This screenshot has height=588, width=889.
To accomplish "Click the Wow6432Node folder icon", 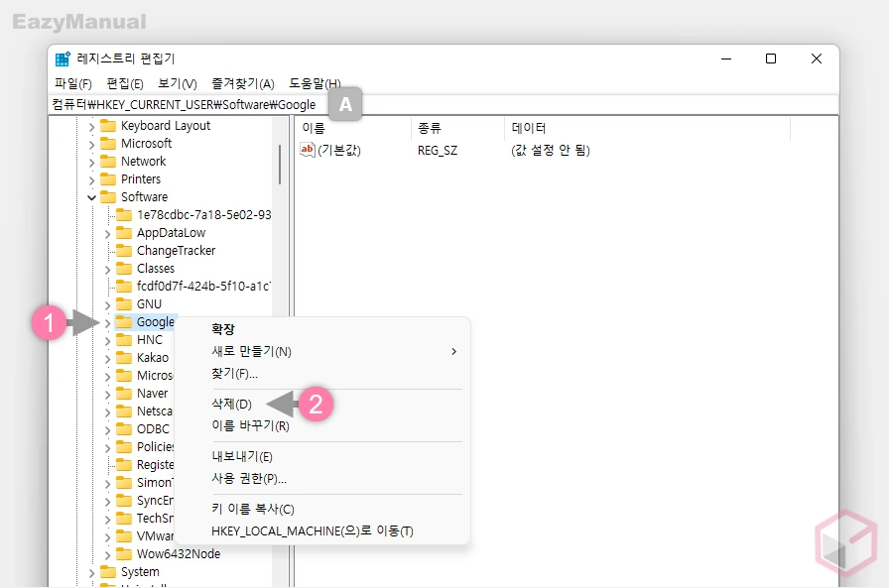I will (x=124, y=554).
